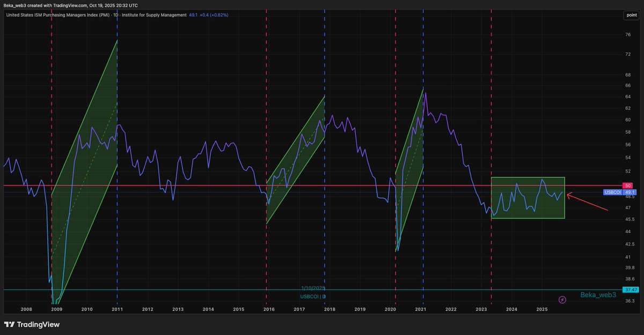Screen dimensions: 644x335
Task: Click the 56 value on price scale
Action: [x=628, y=145]
